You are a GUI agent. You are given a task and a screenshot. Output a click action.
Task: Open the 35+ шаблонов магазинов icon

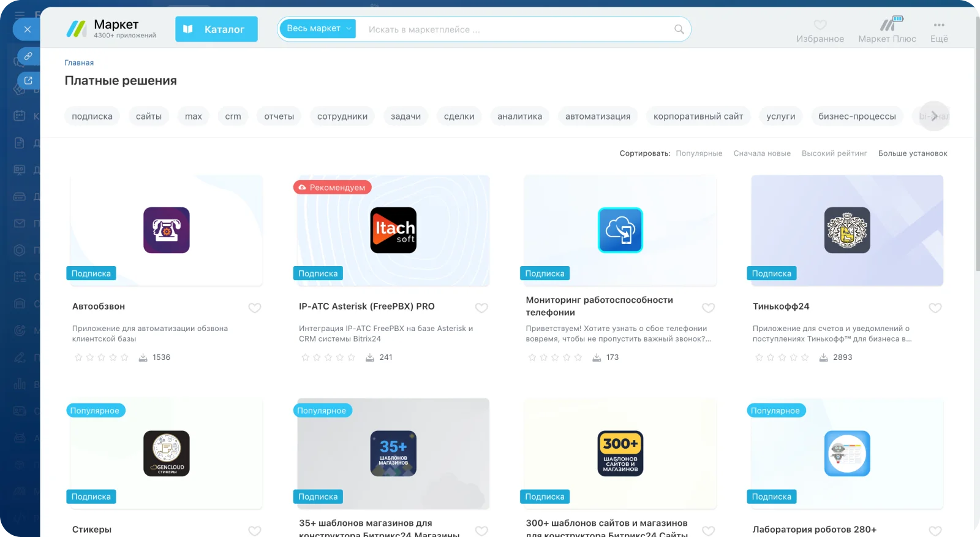393,454
